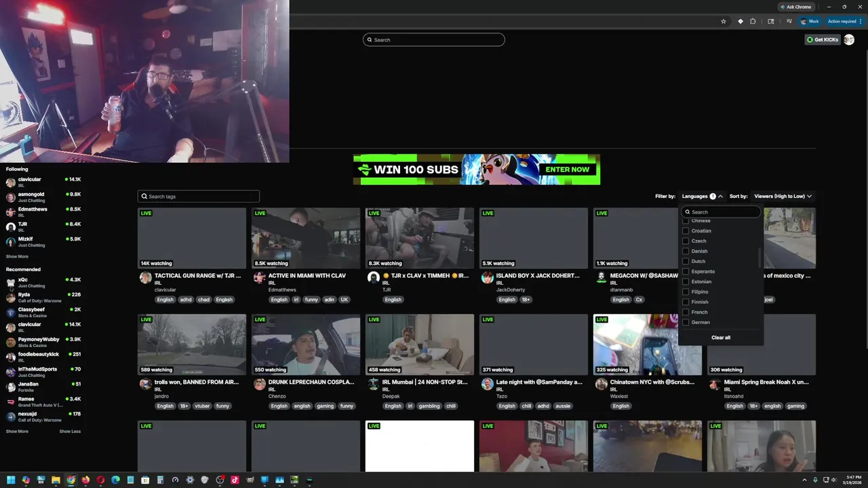The height and width of the screenshot is (488, 868).
Task: Expand Show More under Recommended list
Action: [17, 431]
